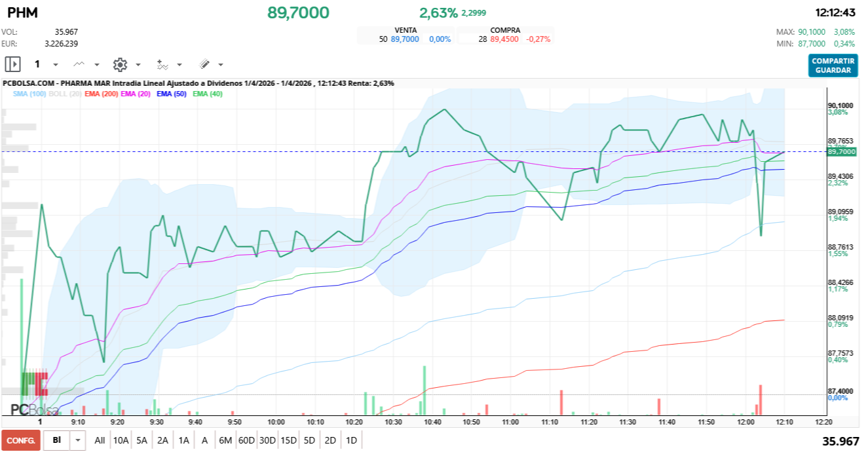
Task: Switch to the 1D timeframe tab
Action: click(352, 440)
